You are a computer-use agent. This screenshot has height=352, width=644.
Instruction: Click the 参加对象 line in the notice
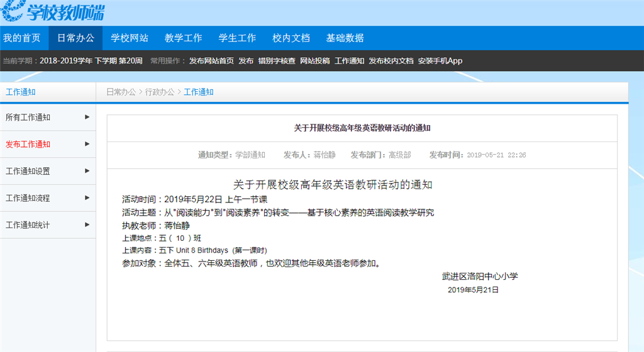pos(253,263)
